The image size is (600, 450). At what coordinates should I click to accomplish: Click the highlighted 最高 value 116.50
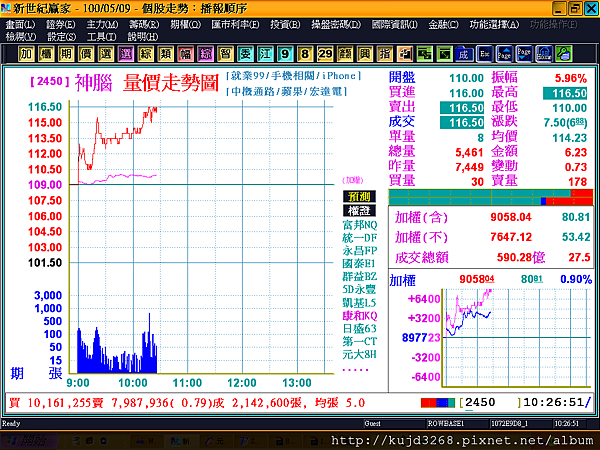(x=565, y=93)
